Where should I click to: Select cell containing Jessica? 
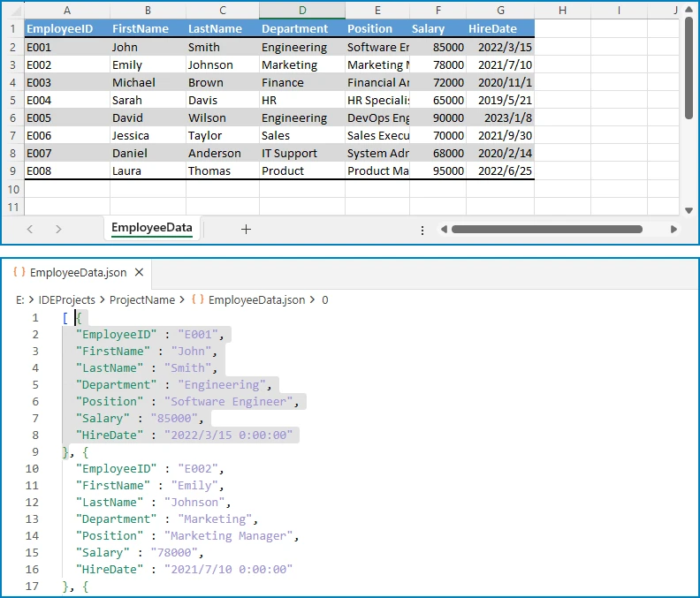(148, 135)
